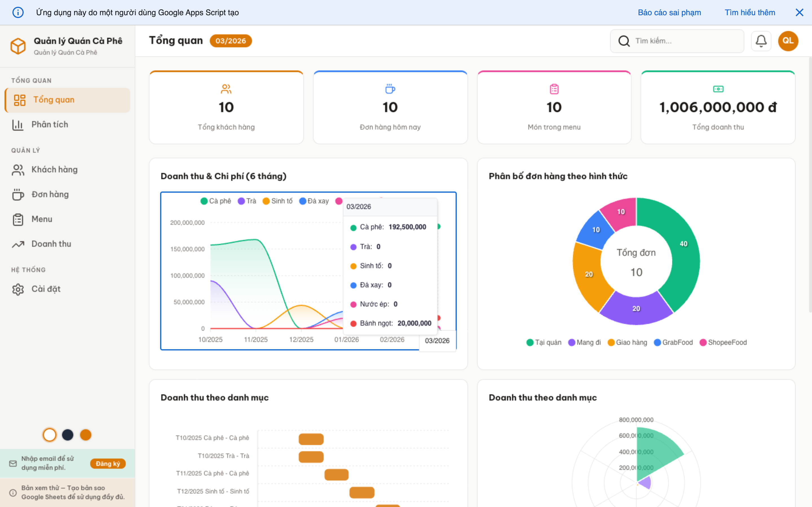812x507 pixels.
Task: Click the Đăng ký button
Action: tap(108, 463)
